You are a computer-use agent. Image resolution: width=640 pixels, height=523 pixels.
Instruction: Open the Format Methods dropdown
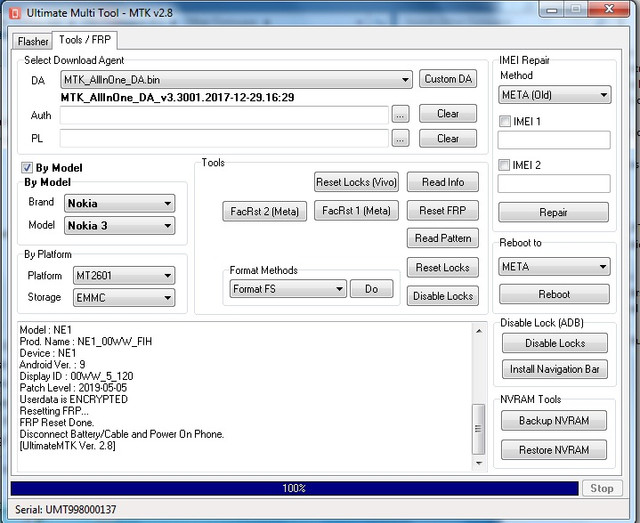pos(288,289)
